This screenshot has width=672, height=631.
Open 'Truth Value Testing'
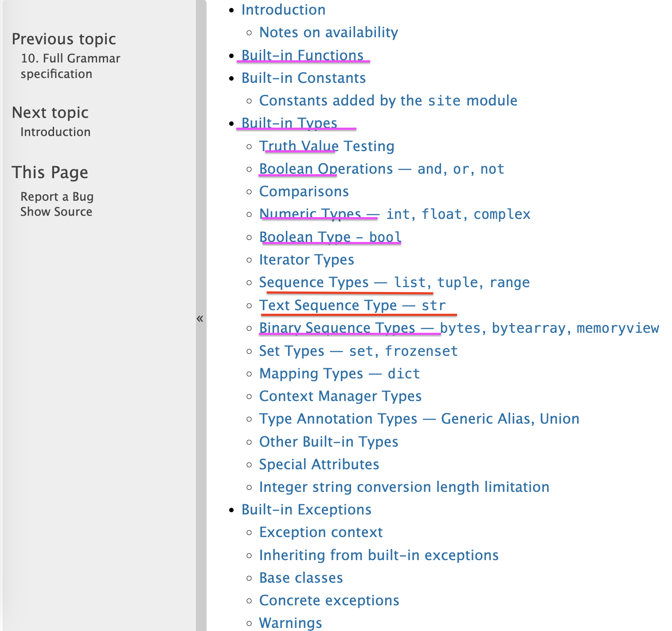click(x=327, y=146)
